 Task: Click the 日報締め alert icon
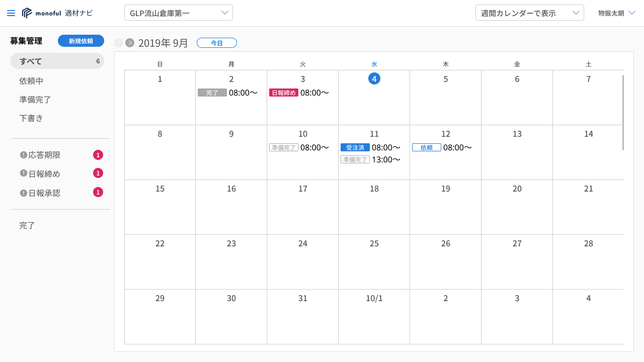pyautogui.click(x=23, y=173)
